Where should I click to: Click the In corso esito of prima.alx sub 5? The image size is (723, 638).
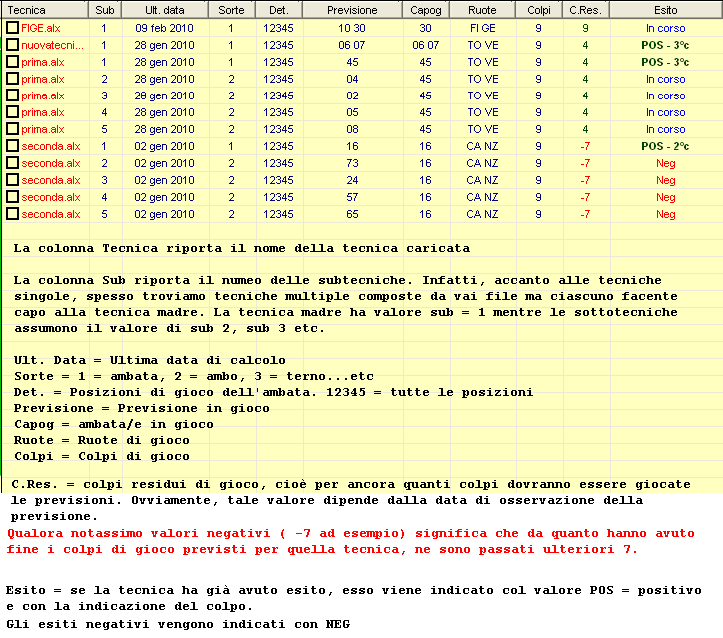click(665, 129)
